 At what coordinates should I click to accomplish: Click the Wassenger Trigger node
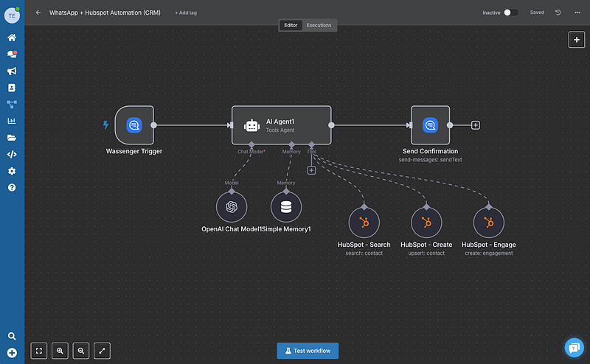point(133,125)
